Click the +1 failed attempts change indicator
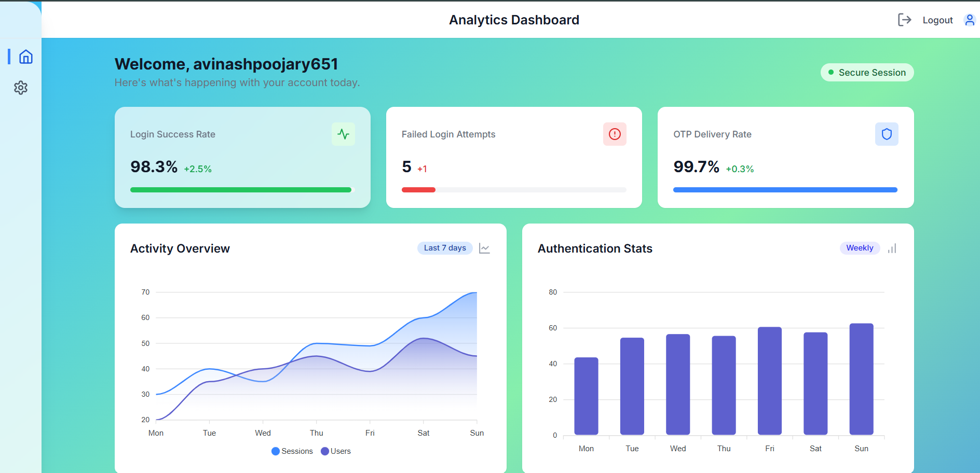The image size is (980, 473). coord(422,169)
